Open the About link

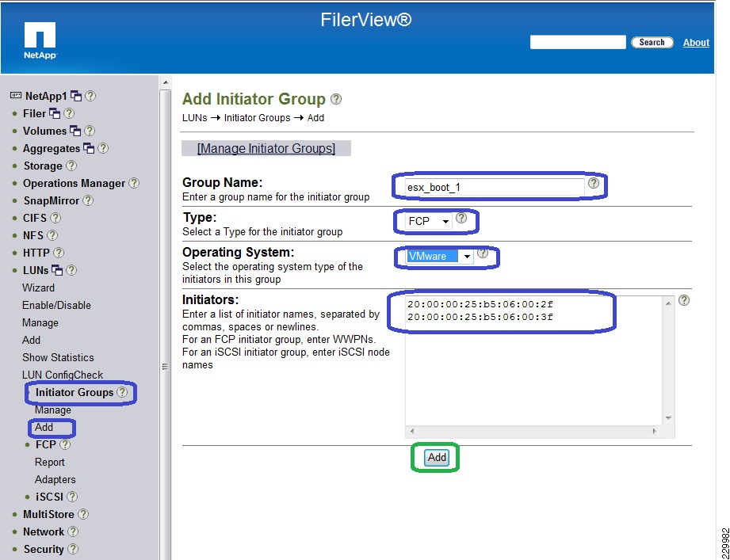pos(696,42)
